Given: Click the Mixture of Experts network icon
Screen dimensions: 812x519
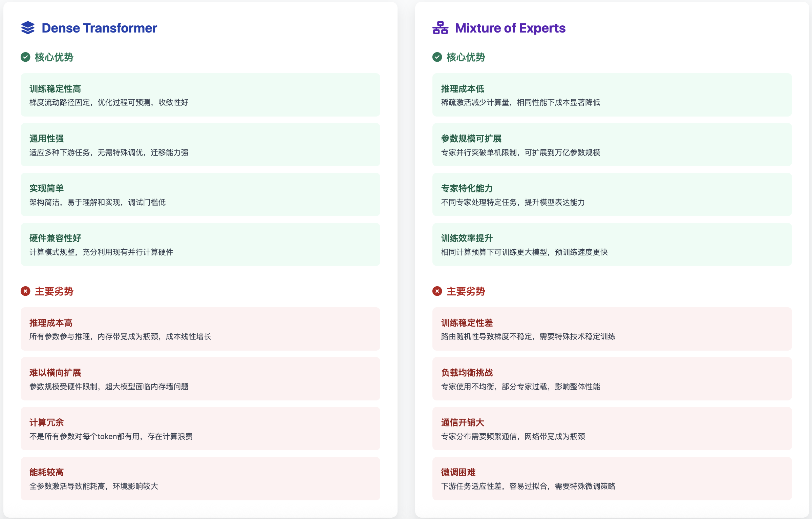Looking at the screenshot, I should (x=440, y=28).
